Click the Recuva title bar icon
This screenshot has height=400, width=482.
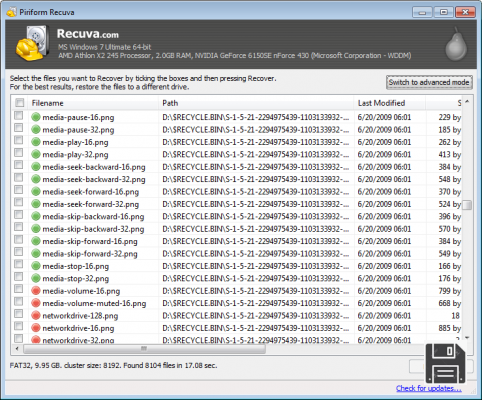click(x=11, y=12)
